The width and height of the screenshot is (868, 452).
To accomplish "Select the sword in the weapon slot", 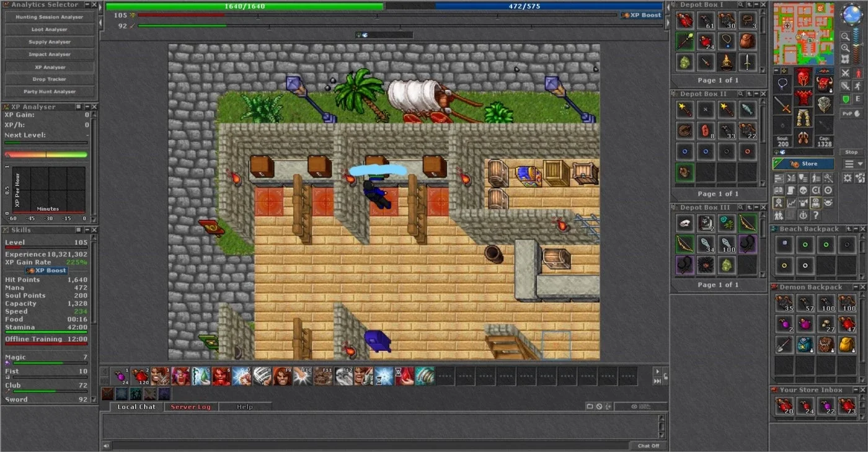I will (782, 104).
